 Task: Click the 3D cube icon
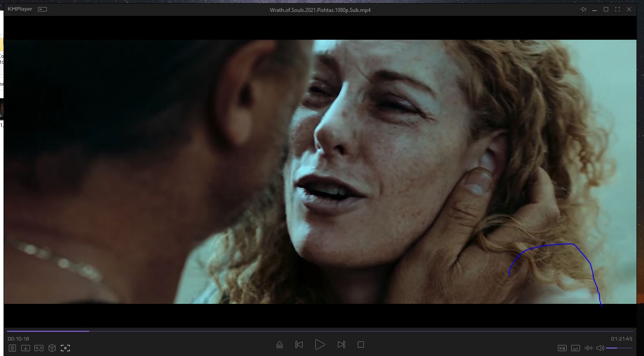coord(52,348)
